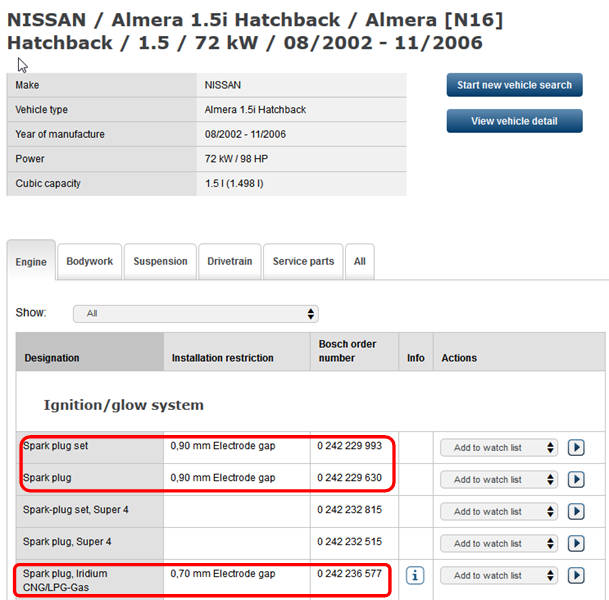Viewport: 609px width, 600px height.
Task: Open Add to watch list dropdown for 0 242 232 815
Action: point(499,511)
